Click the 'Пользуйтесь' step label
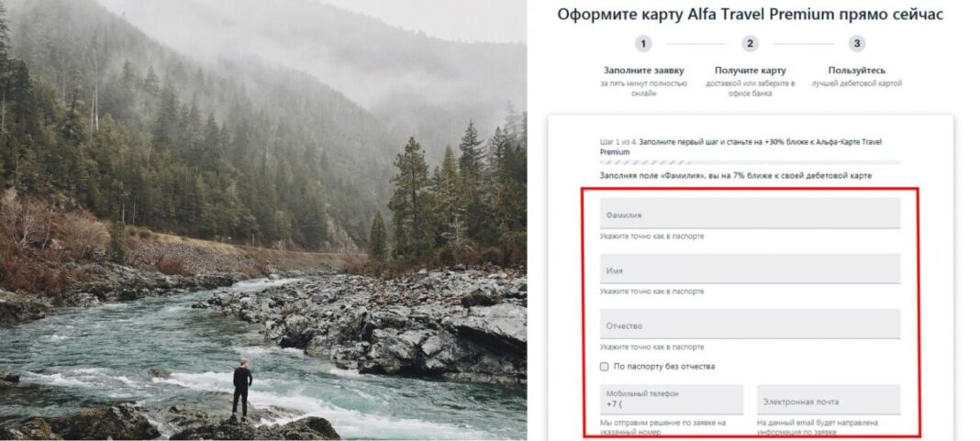The height and width of the screenshot is (441, 980). [x=857, y=71]
